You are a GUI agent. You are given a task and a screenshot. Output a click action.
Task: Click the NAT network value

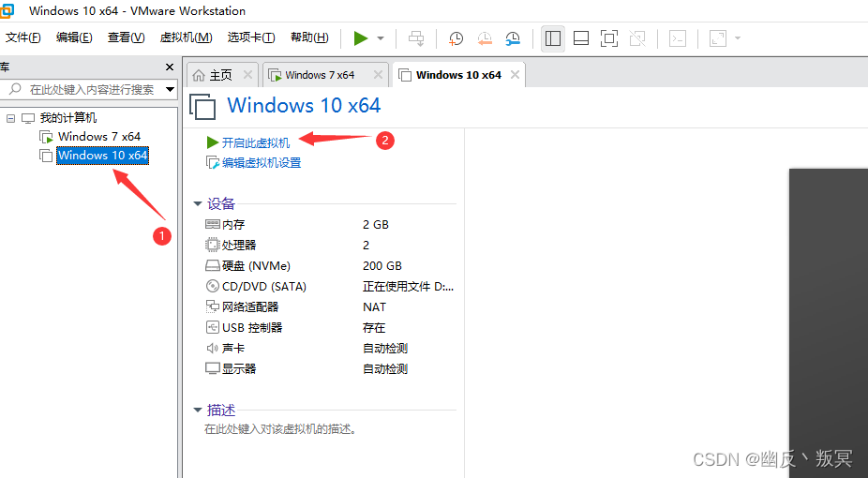pyautogui.click(x=375, y=307)
